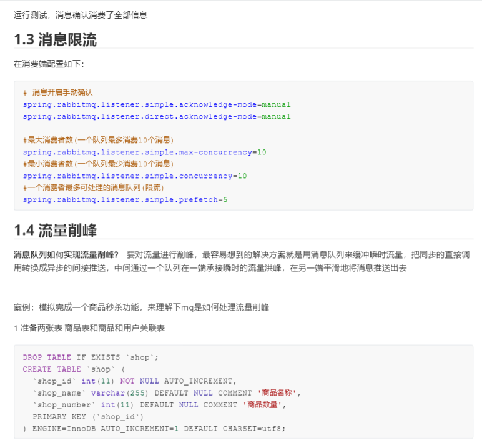
Task: Click the "#最小消费者数" comment line
Action: click(x=98, y=164)
